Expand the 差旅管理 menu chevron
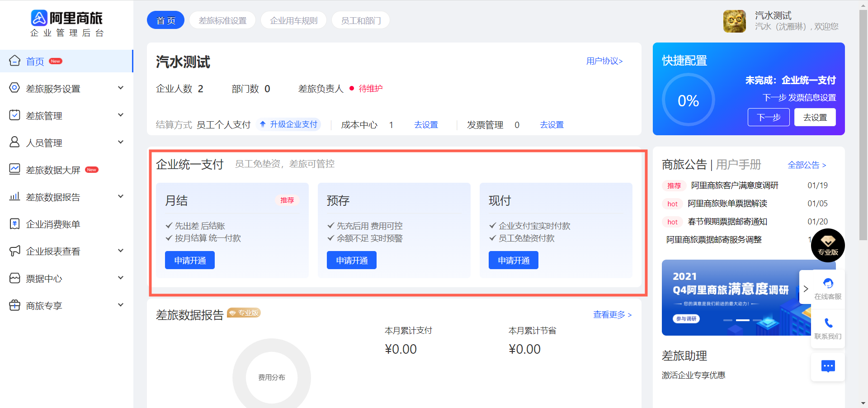868x408 pixels. pyautogui.click(x=121, y=115)
